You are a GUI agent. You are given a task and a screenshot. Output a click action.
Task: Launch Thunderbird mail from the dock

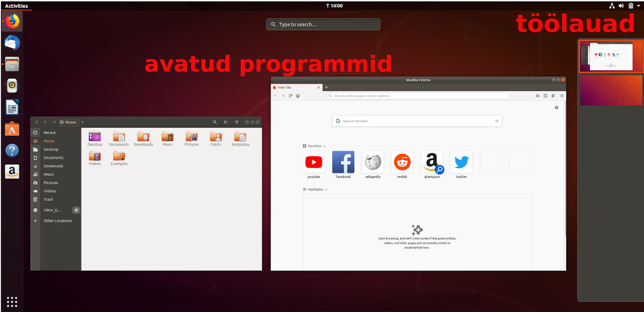point(12,43)
